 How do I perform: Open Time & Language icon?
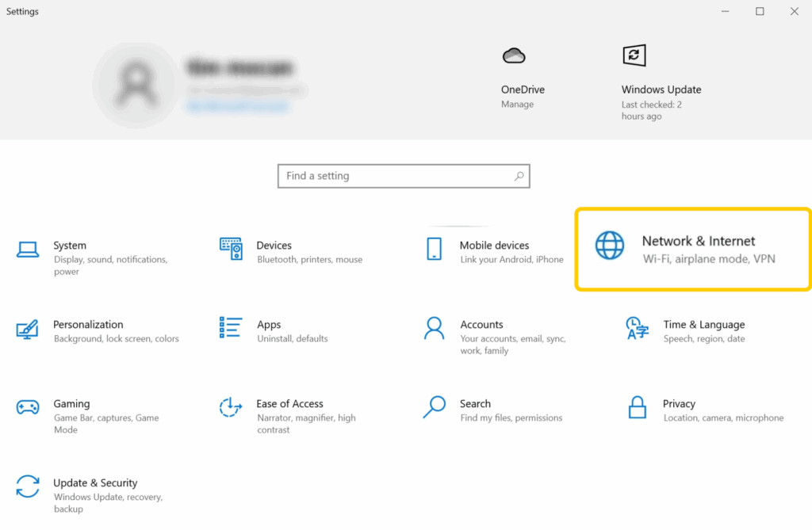pyautogui.click(x=637, y=328)
